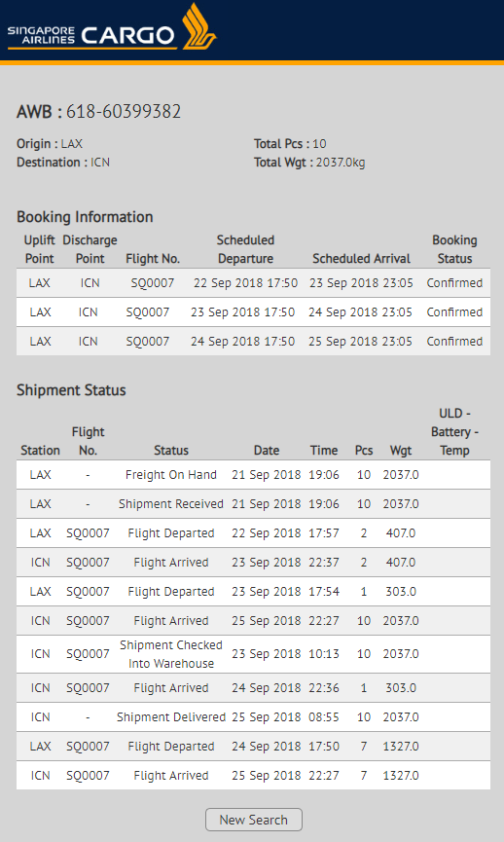
Task: Click the ULD - Battery - Temp header
Action: tap(454, 432)
